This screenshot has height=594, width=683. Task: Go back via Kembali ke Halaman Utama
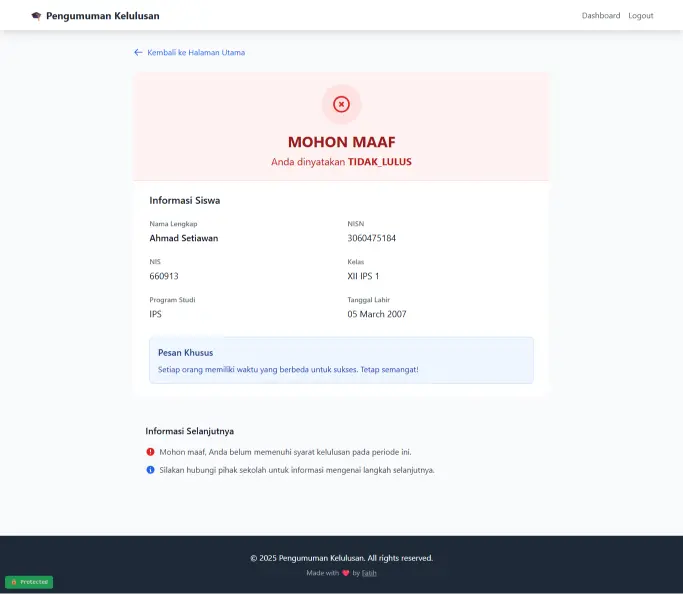coord(196,52)
